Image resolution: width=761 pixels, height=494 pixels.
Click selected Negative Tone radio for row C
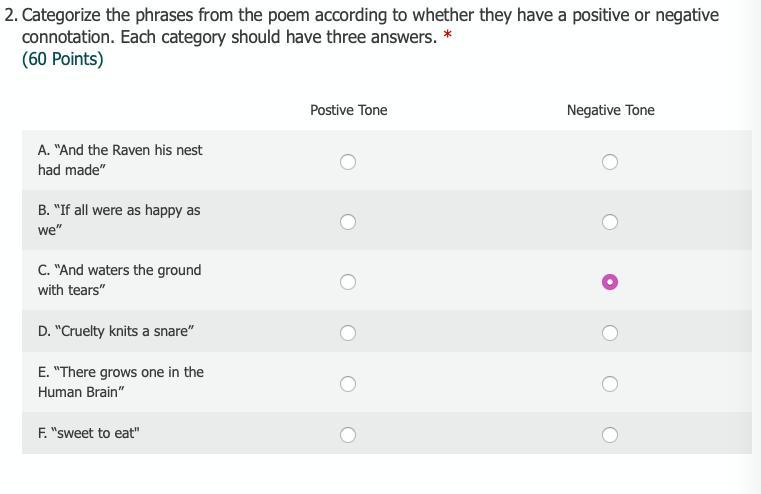(x=610, y=282)
